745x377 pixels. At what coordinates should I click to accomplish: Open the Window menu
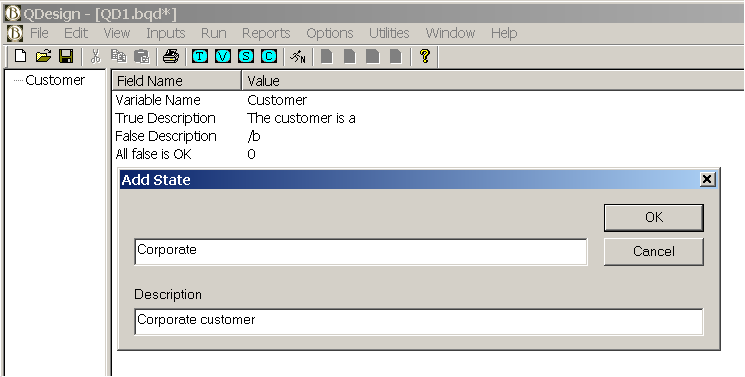[x=450, y=33]
